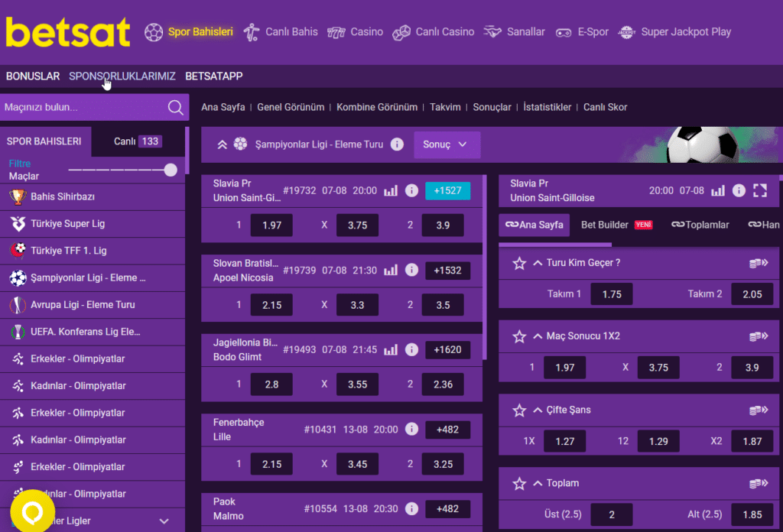Image resolution: width=783 pixels, height=532 pixels.
Task: Click cashout icon on Turu Kim Geçer market
Action: pyautogui.click(x=759, y=262)
